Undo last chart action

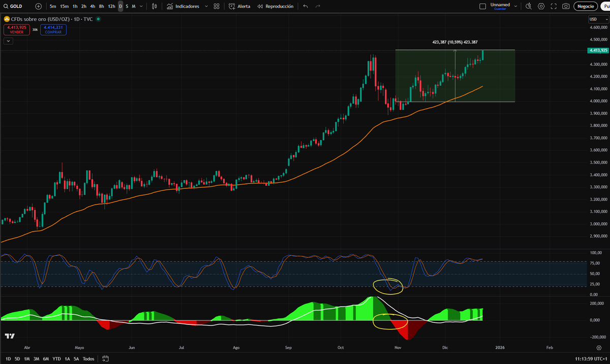coord(305,6)
